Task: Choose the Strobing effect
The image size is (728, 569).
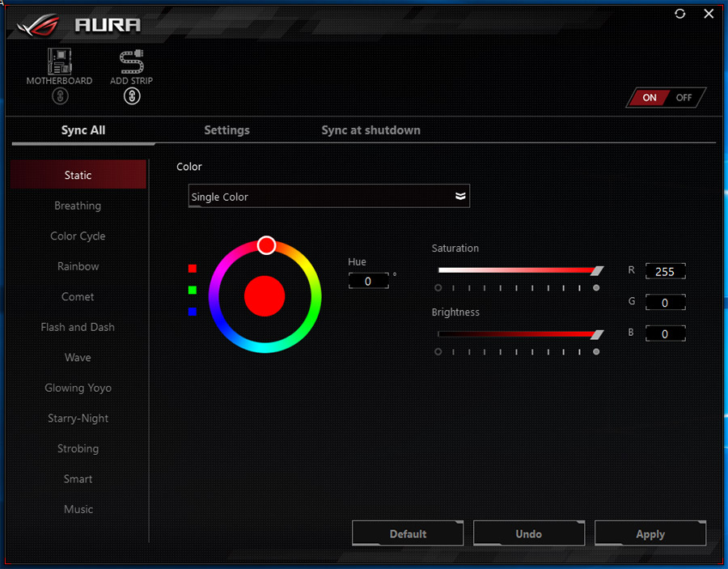Action: pyautogui.click(x=78, y=448)
